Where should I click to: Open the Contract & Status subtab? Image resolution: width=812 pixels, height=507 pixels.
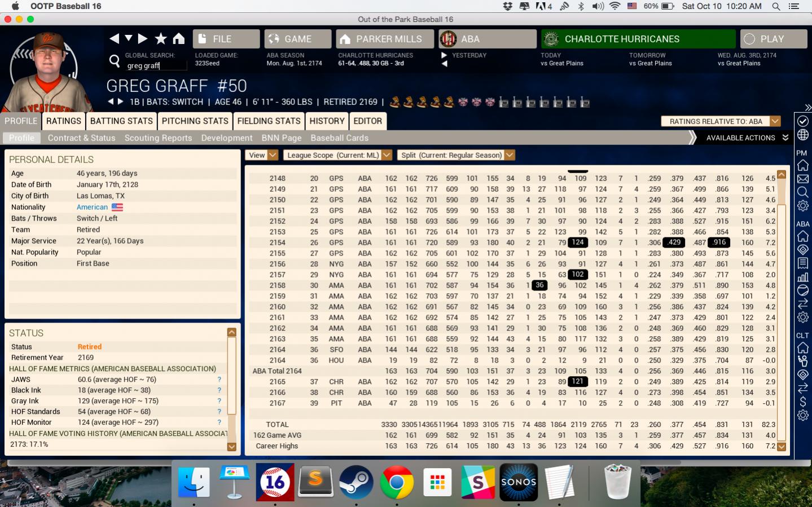click(81, 138)
